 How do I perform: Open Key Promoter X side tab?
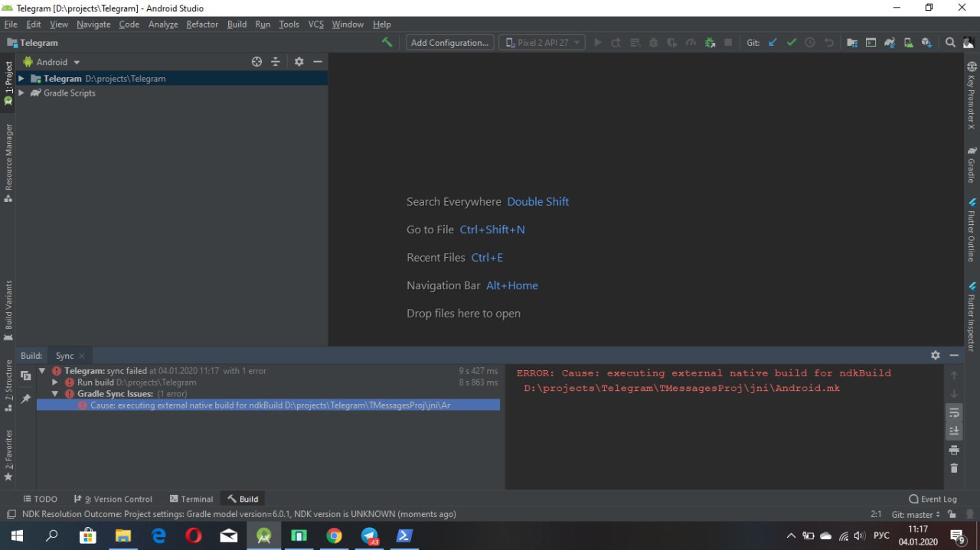[x=972, y=96]
